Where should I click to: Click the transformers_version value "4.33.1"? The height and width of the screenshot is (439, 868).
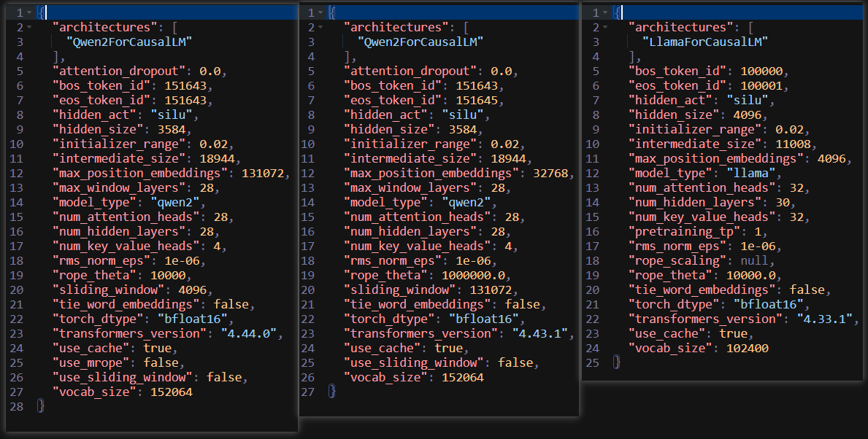[825, 319]
